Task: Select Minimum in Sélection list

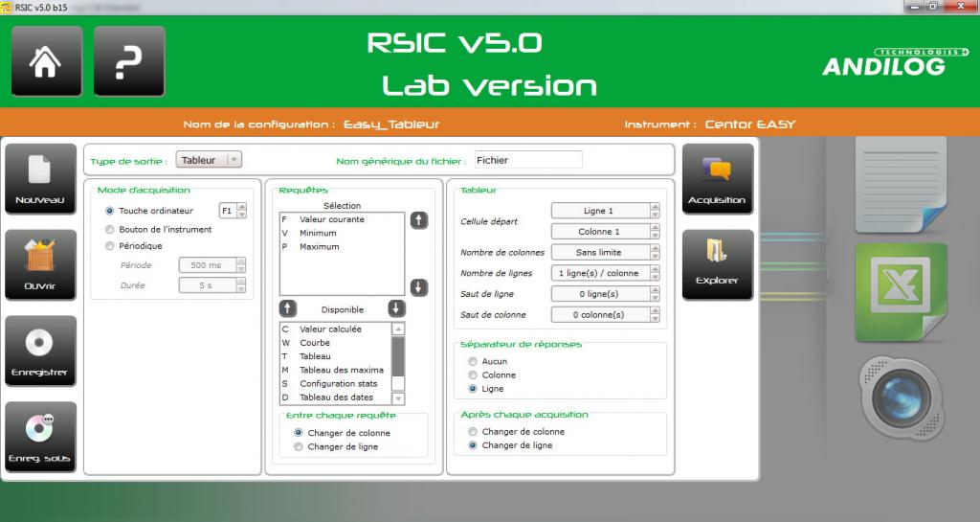Action: (342, 233)
